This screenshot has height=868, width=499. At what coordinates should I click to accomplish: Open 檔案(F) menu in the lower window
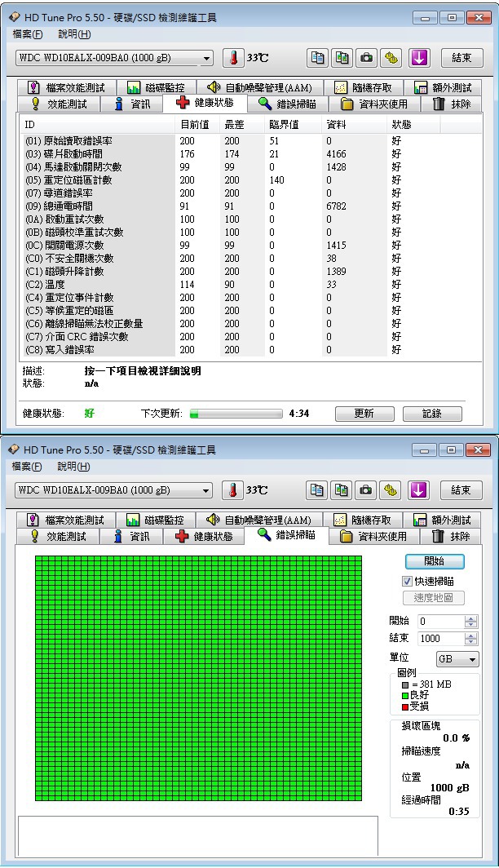click(x=27, y=467)
